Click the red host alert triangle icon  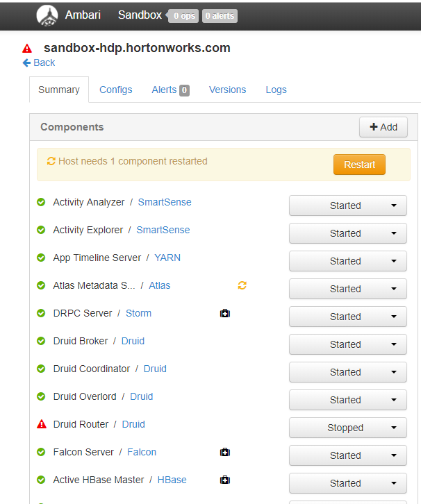(27, 49)
